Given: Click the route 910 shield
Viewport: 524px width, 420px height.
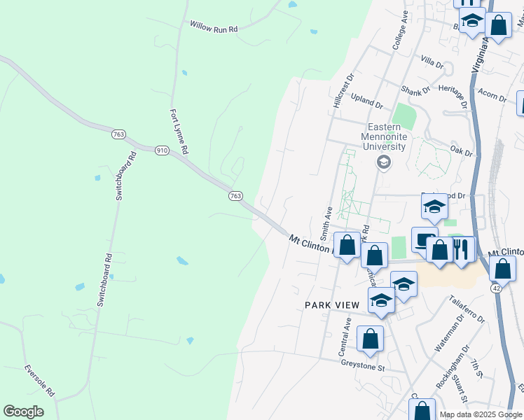Looking at the screenshot, I should [x=162, y=150].
